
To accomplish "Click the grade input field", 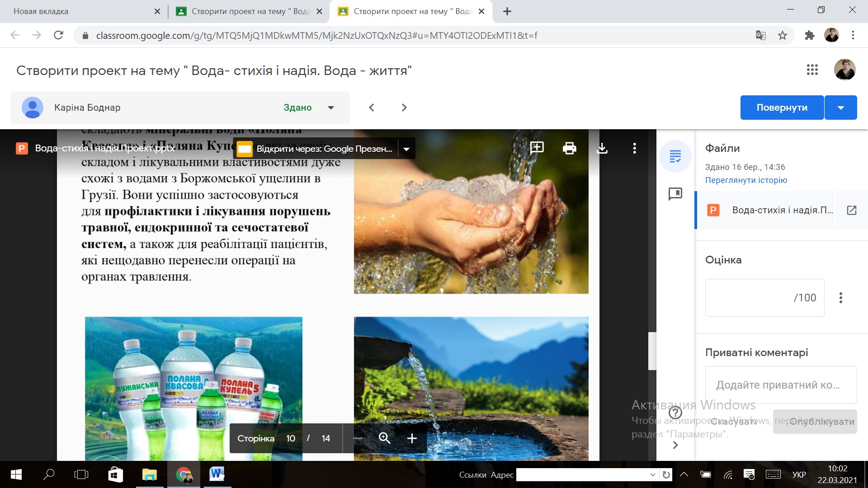I will (x=765, y=298).
